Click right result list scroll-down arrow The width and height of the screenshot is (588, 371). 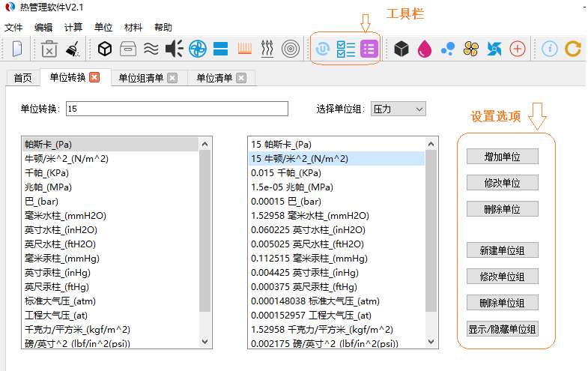[x=431, y=342]
